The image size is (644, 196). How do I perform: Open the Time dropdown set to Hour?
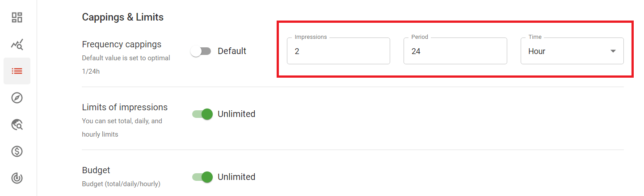pyautogui.click(x=572, y=51)
